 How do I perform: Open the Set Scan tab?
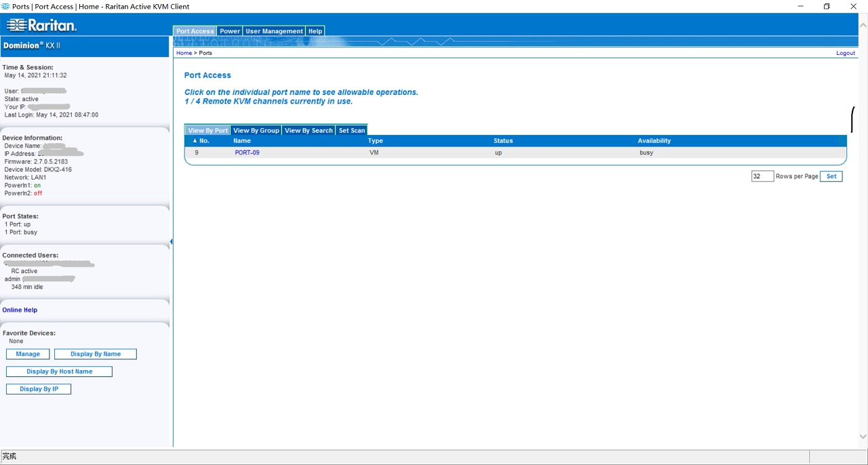tap(352, 131)
